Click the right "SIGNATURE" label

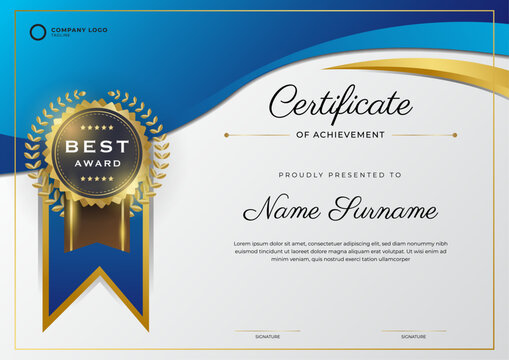[413, 337]
